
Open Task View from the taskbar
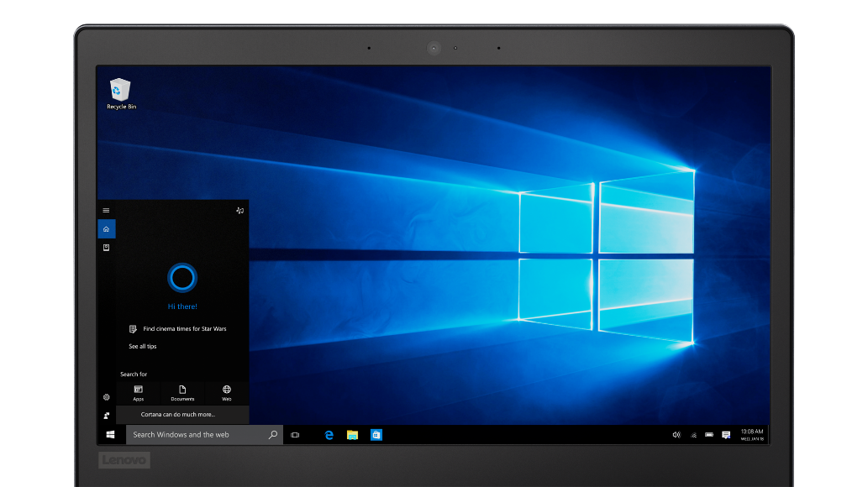(295, 435)
